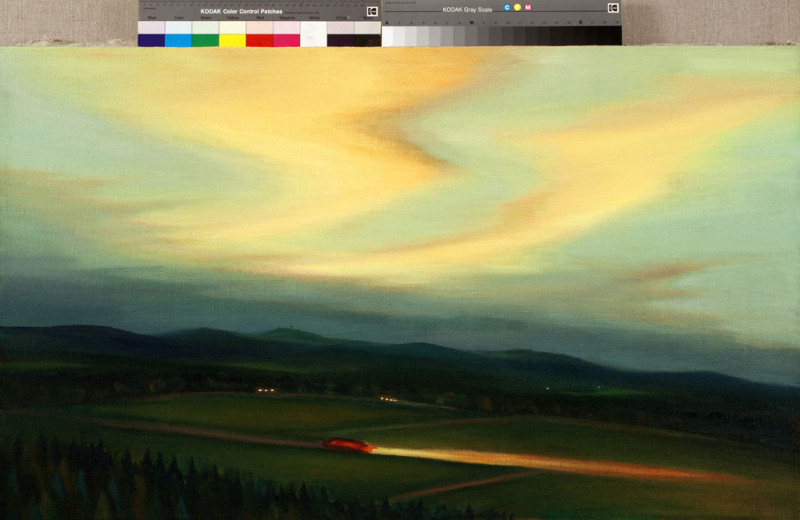Screen dimensions: 800x520
Task: Click the solid black patch of the color strip
Action: (368, 40)
